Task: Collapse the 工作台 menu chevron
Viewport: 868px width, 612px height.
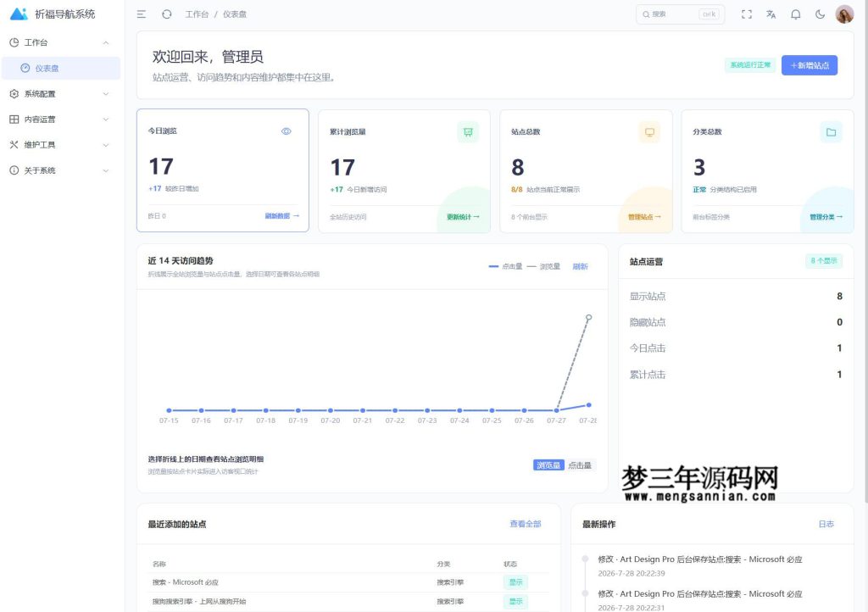Action: point(106,42)
